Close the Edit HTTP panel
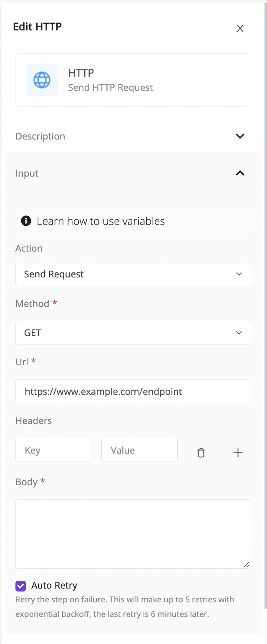 tap(240, 28)
